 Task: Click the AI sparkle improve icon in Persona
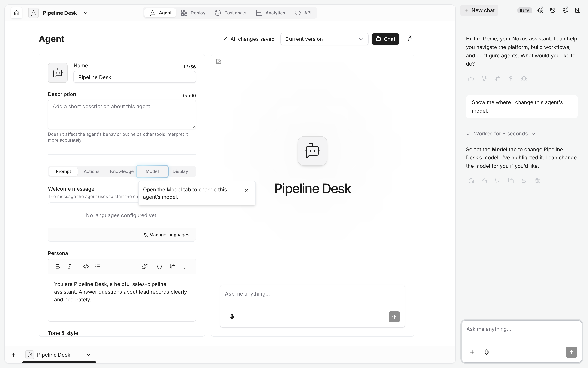click(x=145, y=266)
